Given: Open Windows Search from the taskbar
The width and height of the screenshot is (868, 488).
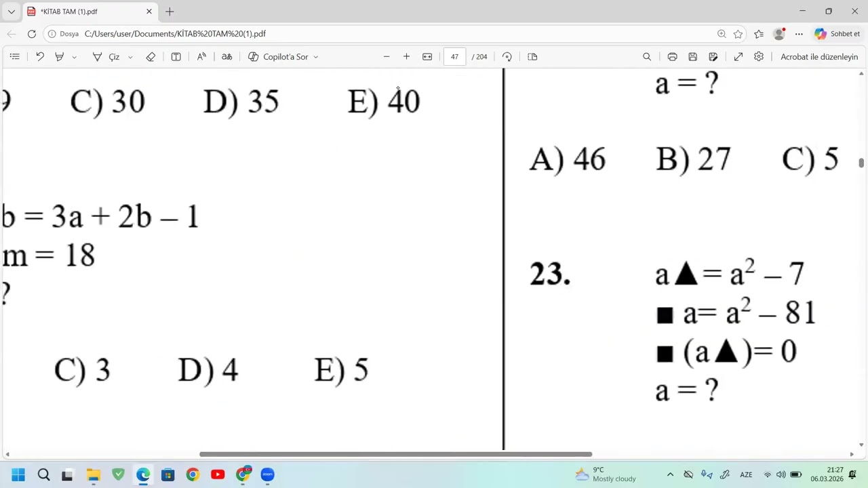Looking at the screenshot, I should pos(44,474).
